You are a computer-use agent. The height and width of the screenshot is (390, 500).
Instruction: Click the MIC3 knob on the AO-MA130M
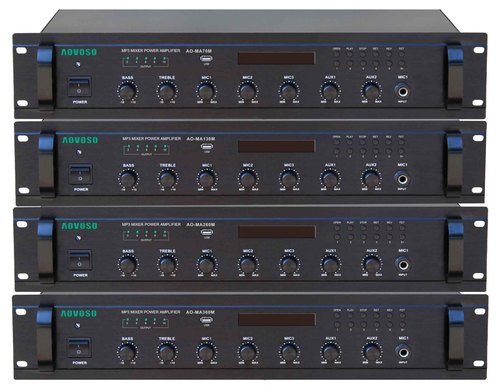[289, 179]
